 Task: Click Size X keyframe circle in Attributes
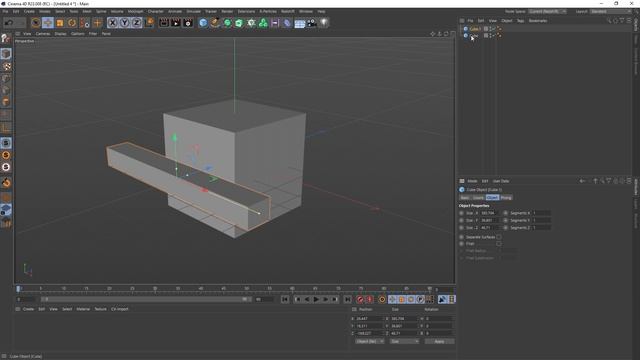[462, 213]
